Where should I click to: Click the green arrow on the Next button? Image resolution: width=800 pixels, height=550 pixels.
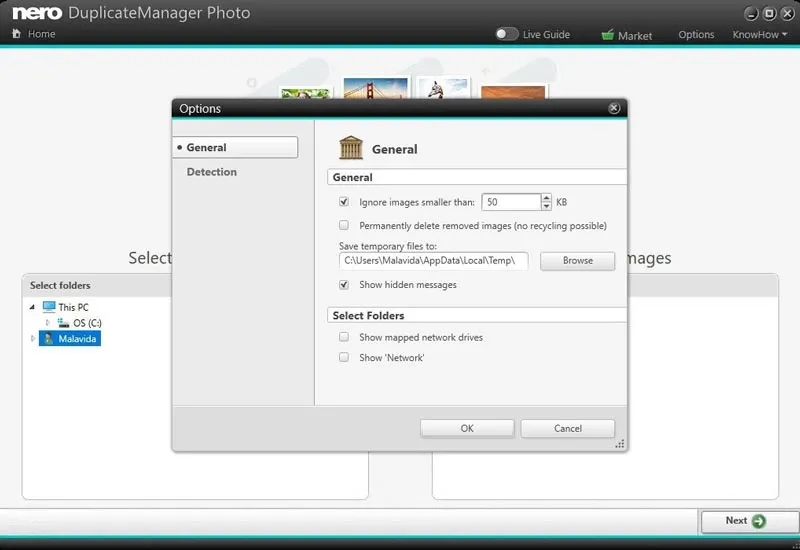(759, 521)
